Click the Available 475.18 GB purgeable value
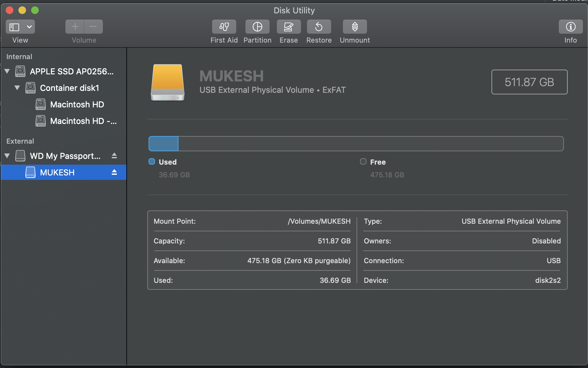Image resolution: width=588 pixels, height=368 pixels. tap(299, 261)
